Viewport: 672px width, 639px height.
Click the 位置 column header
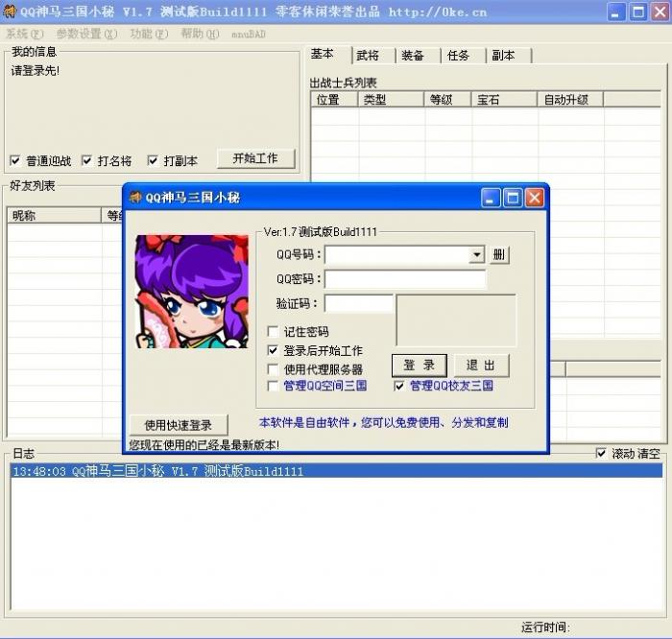pos(334,100)
